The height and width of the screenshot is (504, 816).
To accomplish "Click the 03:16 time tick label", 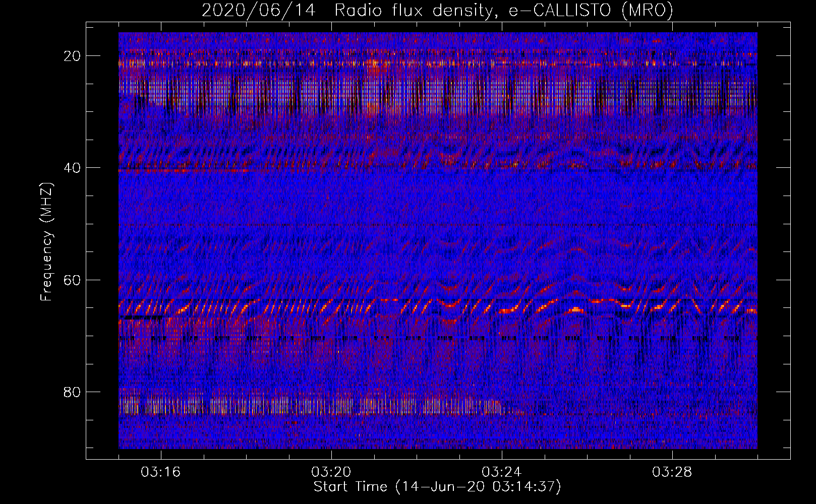I will tap(161, 472).
